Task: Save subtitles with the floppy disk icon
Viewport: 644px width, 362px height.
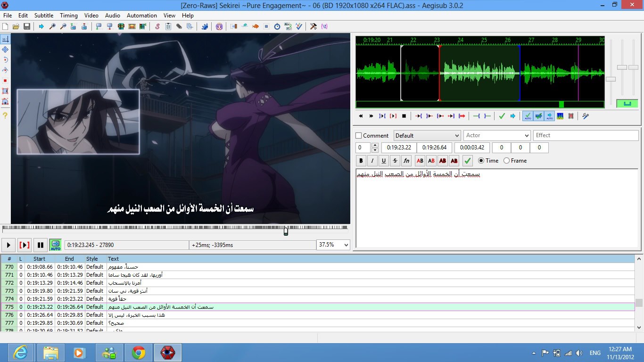Action: [26, 26]
